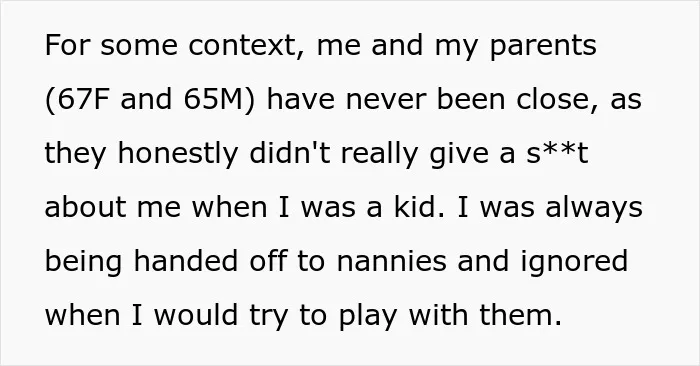
Task: Click the word "ignored" in fifth line
Action: tap(574, 262)
